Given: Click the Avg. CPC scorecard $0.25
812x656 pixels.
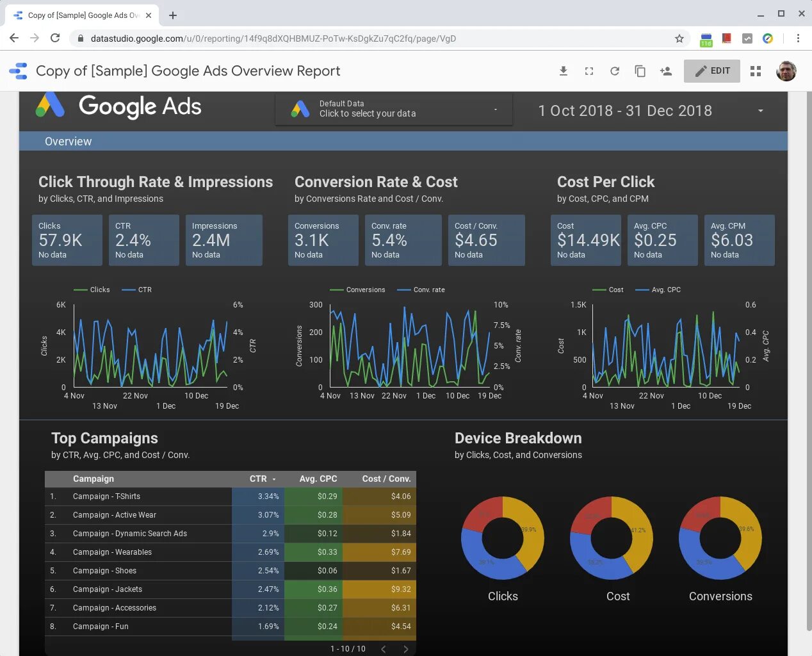Looking at the screenshot, I should coord(663,240).
